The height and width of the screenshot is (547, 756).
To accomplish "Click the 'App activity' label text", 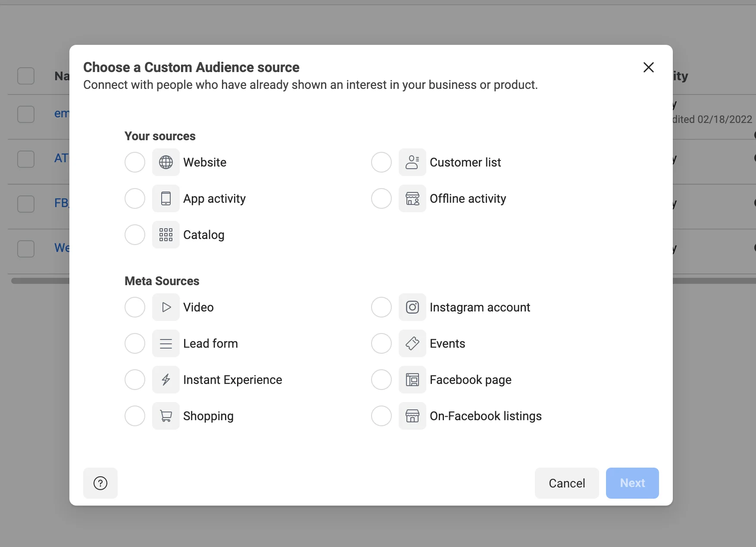I will click(214, 199).
